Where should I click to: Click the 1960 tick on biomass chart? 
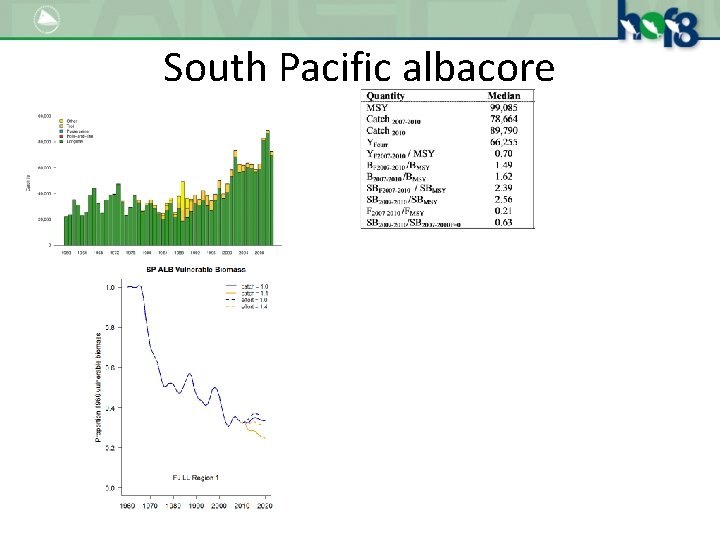click(127, 506)
